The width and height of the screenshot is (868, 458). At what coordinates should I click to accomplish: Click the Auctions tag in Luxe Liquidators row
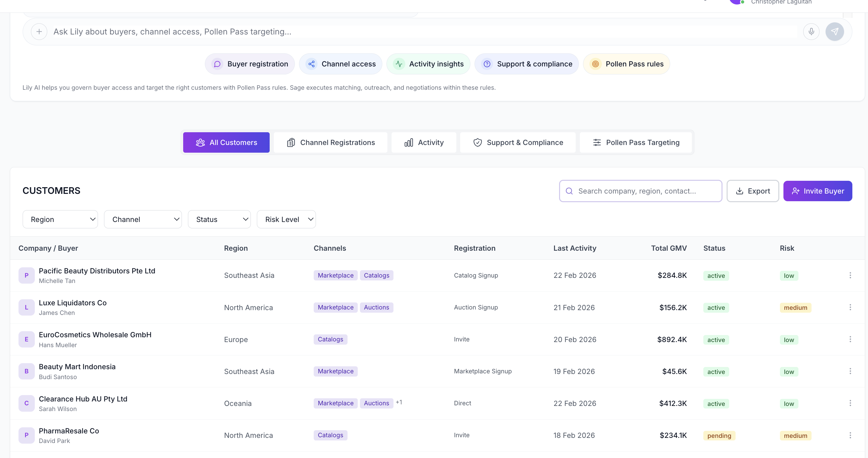coord(376,307)
